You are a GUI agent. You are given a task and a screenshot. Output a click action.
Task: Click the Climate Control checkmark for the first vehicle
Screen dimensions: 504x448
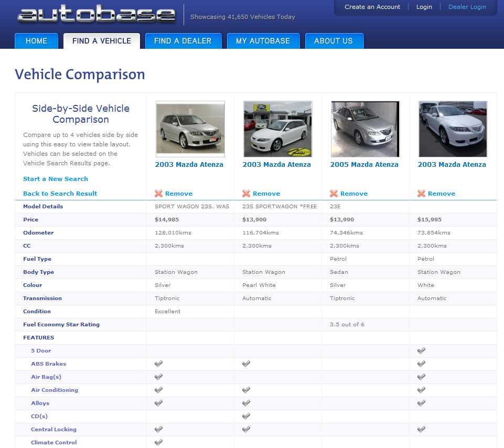(x=158, y=442)
